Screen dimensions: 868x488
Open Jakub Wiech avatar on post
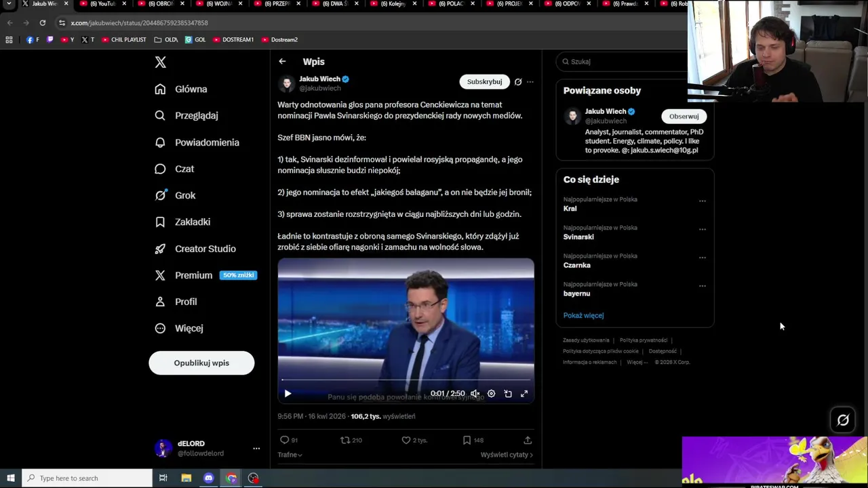click(287, 83)
